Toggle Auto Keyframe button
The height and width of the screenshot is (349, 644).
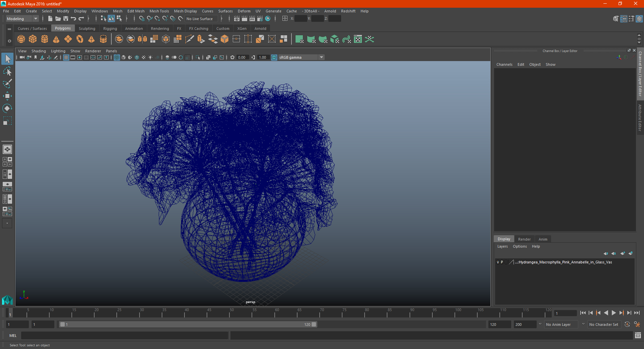click(x=627, y=325)
